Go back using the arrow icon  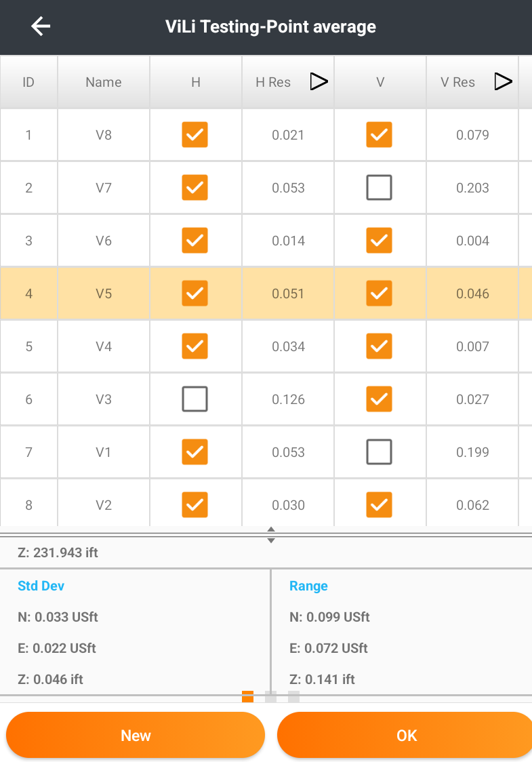point(41,26)
